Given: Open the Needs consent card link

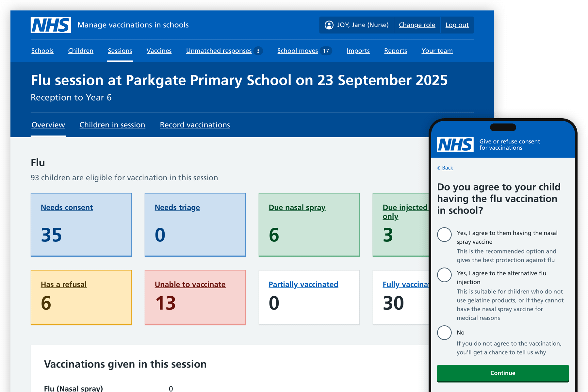Looking at the screenshot, I should click(x=67, y=207).
